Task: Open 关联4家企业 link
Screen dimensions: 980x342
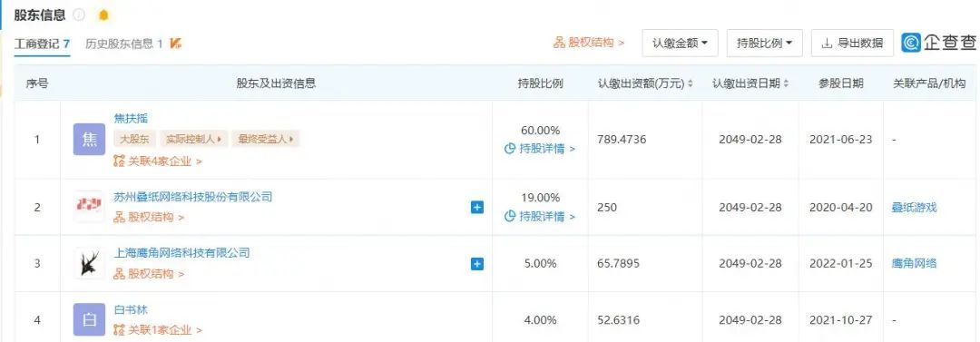Action: point(158,161)
